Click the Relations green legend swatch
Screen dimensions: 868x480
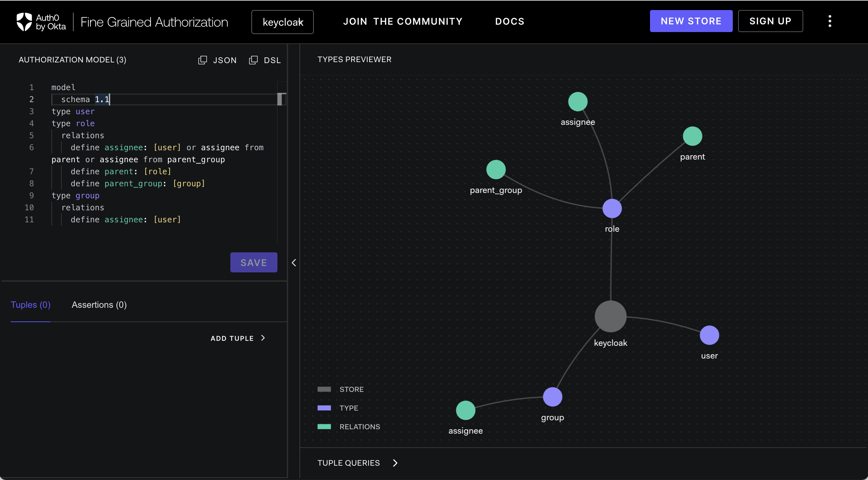(324, 427)
